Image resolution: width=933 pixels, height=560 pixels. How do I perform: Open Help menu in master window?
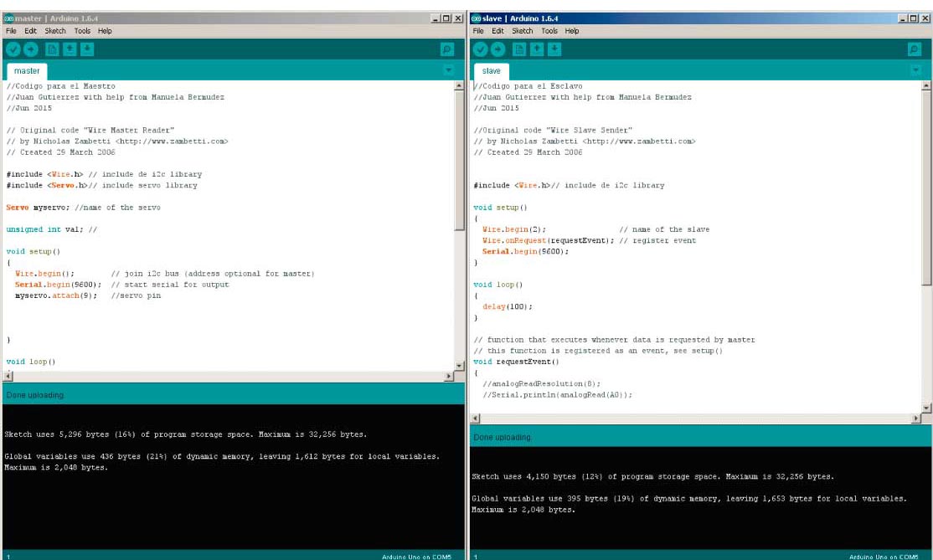[105, 31]
